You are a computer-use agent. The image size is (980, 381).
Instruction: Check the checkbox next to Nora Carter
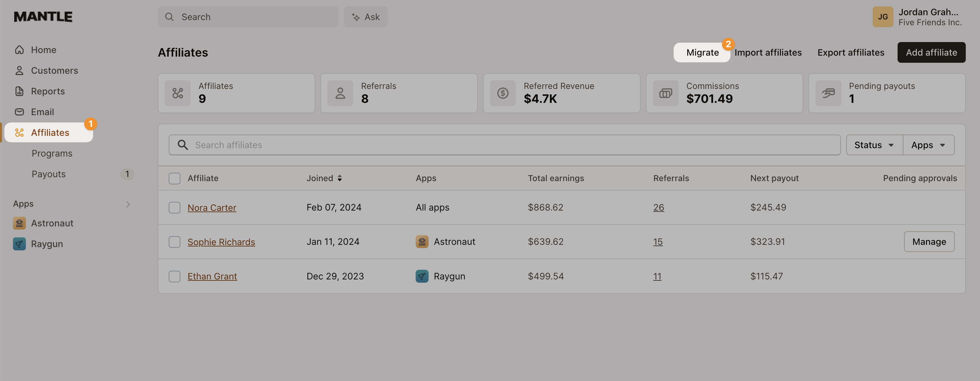tap(174, 207)
